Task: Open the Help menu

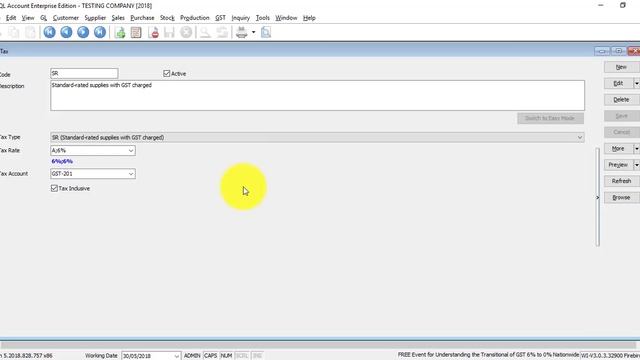Action: 309,18
